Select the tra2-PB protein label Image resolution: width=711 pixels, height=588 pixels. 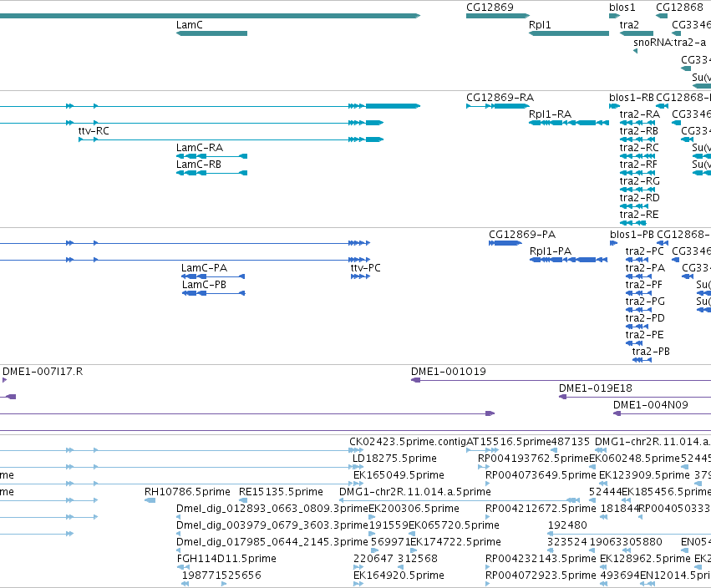[x=651, y=352]
